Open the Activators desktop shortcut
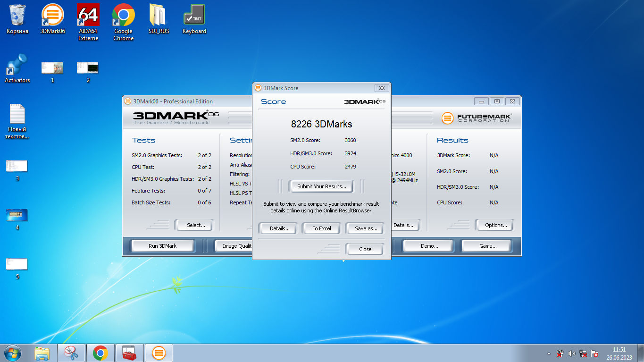Image resolution: width=644 pixels, height=362 pixels. (17, 68)
